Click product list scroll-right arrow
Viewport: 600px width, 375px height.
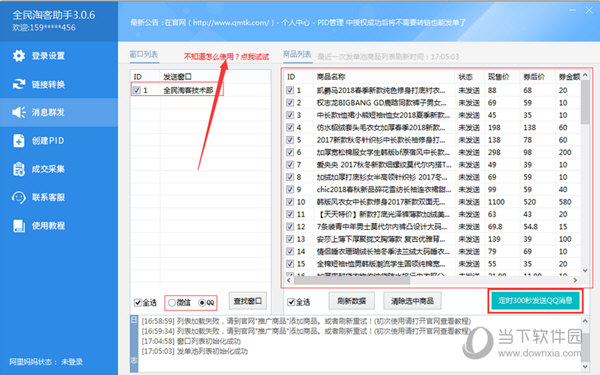pos(576,280)
